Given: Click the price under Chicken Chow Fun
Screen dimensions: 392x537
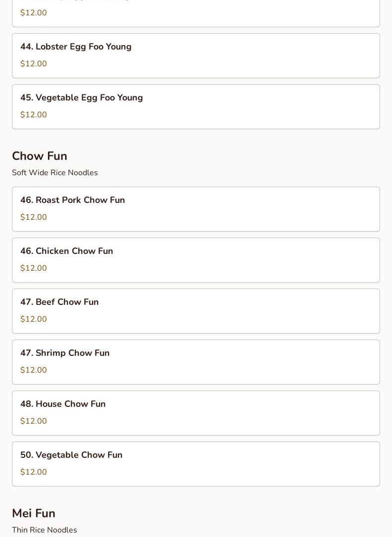Looking at the screenshot, I should click(34, 268).
